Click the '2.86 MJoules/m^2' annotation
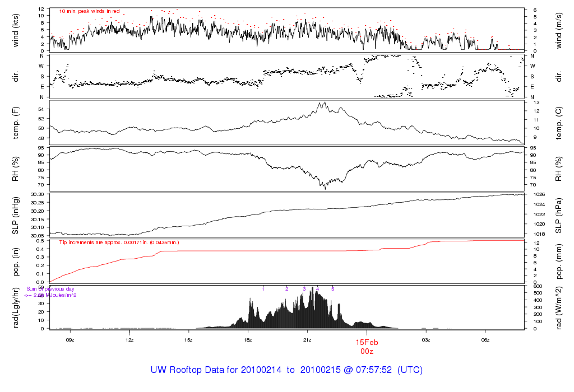Screen dimensions: 574x392 click(x=55, y=295)
